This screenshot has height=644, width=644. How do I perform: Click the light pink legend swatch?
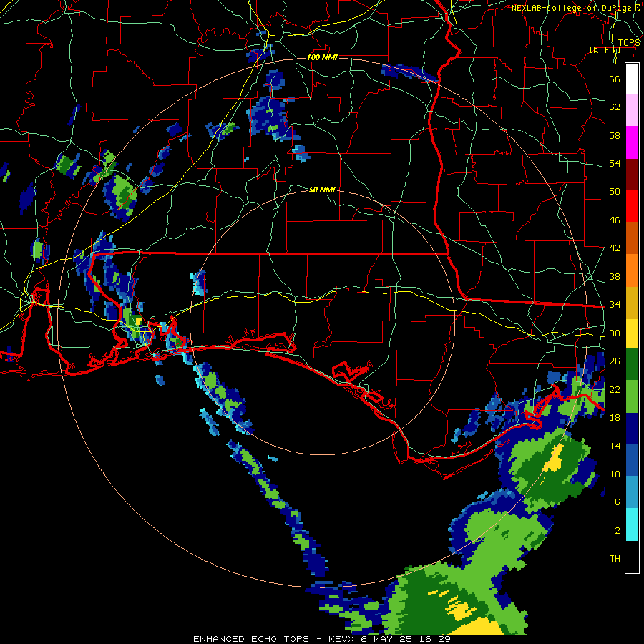(632, 110)
